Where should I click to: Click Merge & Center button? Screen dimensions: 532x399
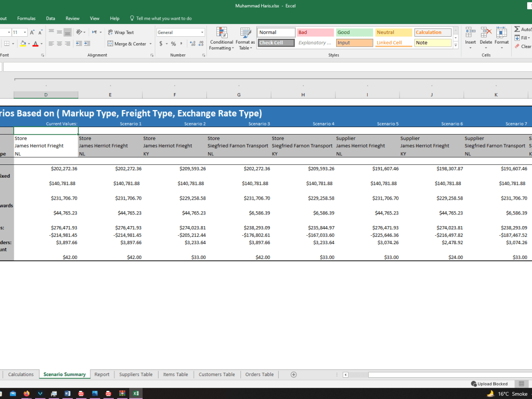(x=127, y=44)
